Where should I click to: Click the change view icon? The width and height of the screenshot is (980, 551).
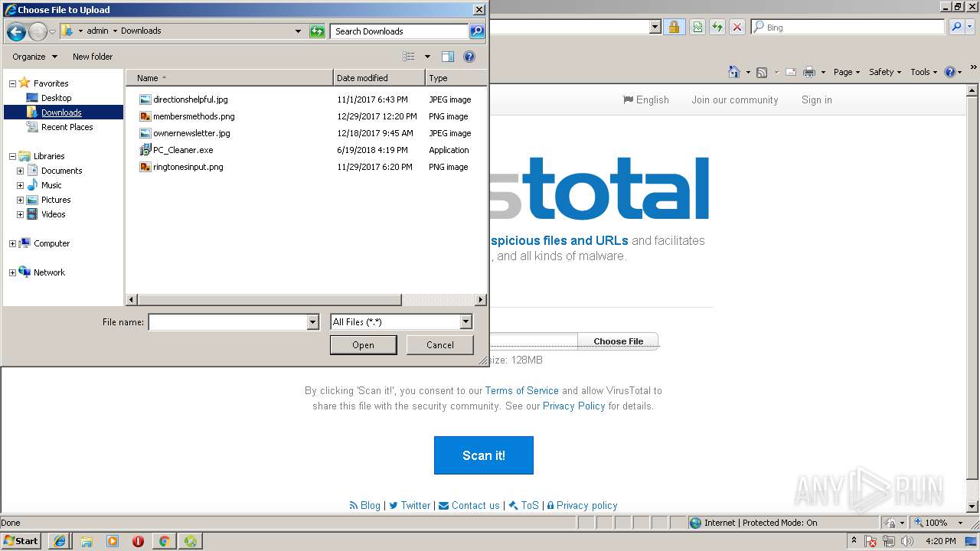click(x=409, y=57)
